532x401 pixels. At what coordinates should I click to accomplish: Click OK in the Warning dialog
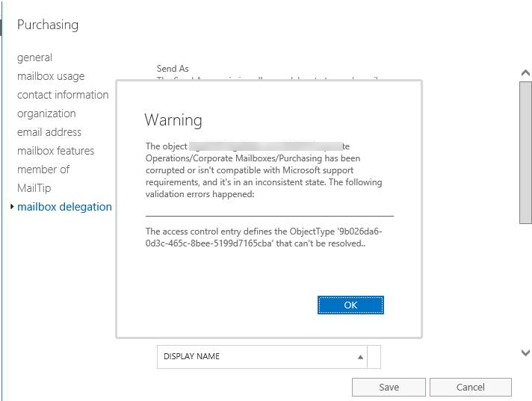coord(350,305)
